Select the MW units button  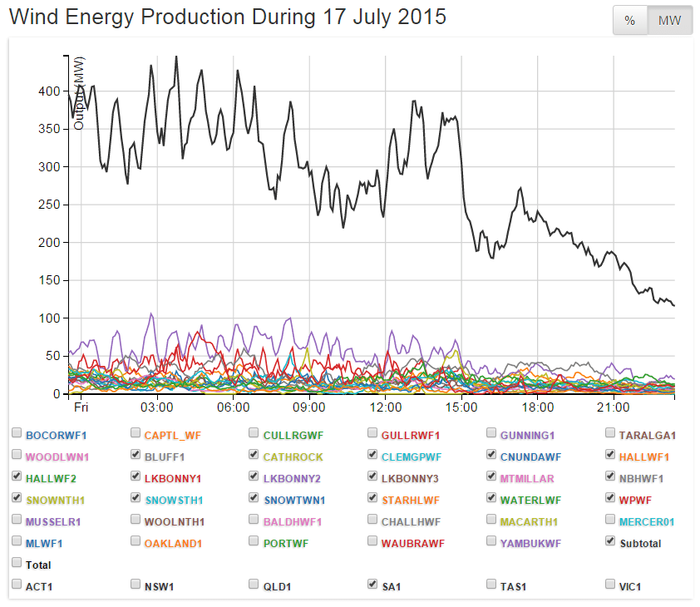click(669, 21)
